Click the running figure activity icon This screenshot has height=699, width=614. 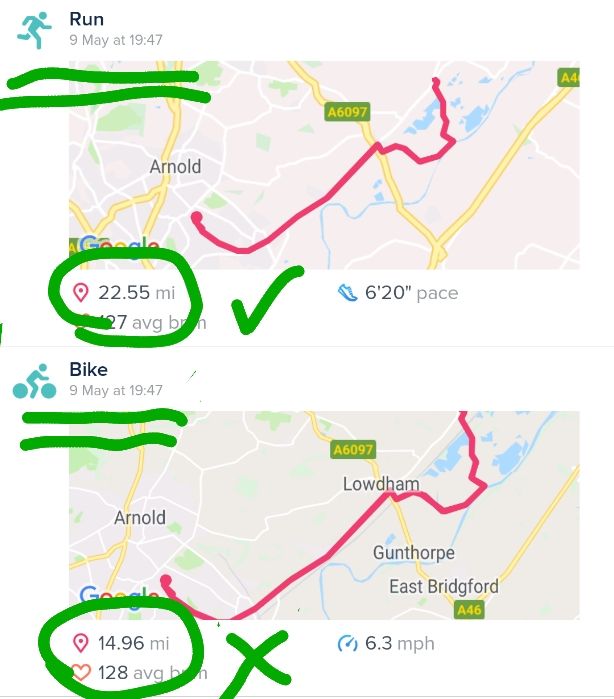(33, 29)
